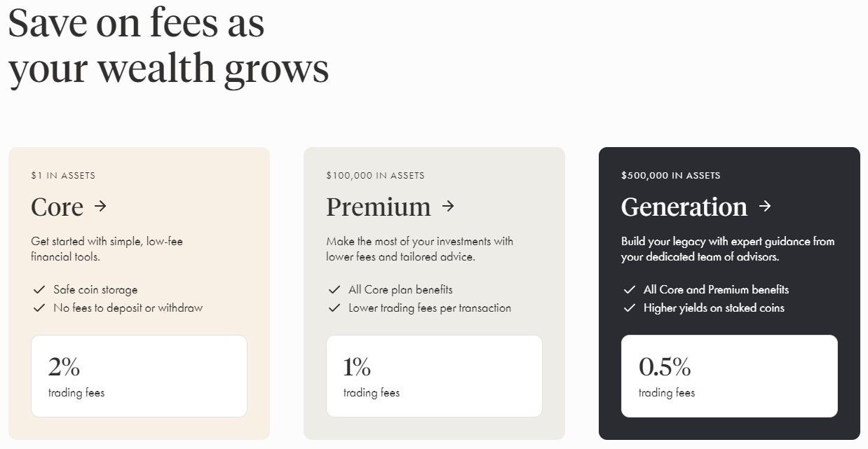
Task: Click the $500,000 IN ASSETS label
Action: click(670, 175)
